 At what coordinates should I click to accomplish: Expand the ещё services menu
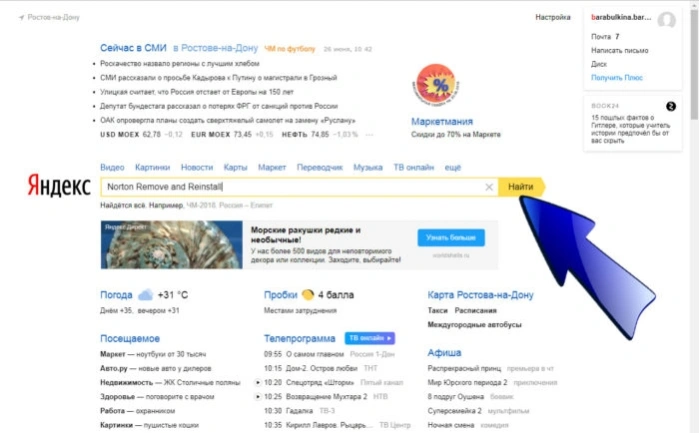(x=452, y=167)
